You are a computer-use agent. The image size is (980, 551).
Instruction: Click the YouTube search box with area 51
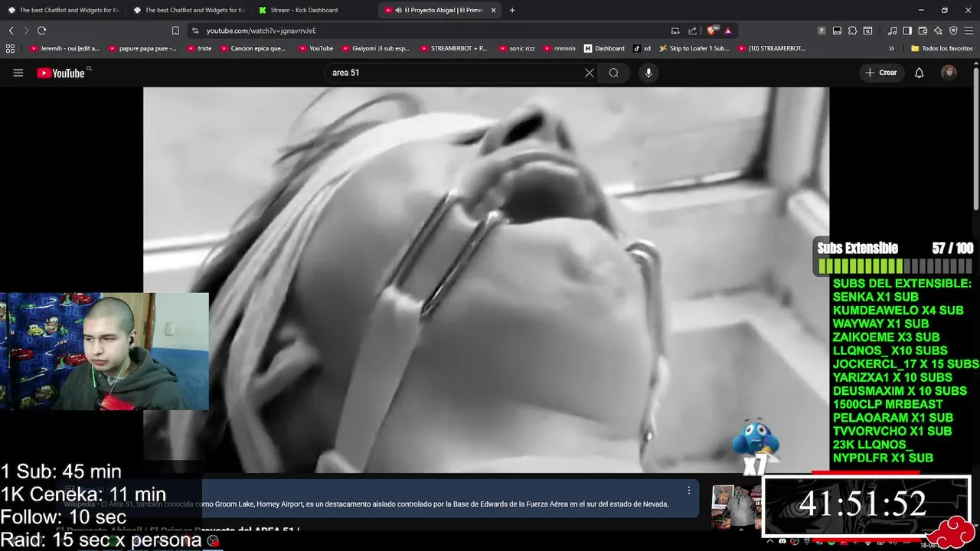(x=452, y=73)
